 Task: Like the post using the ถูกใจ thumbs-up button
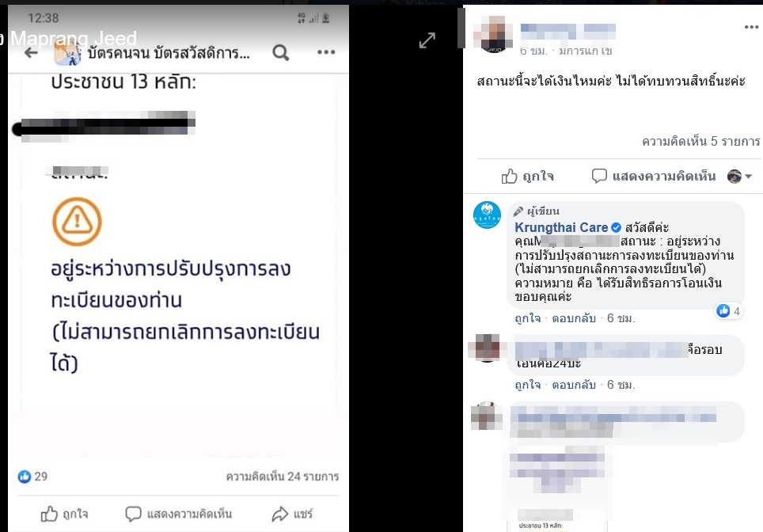[528, 177]
